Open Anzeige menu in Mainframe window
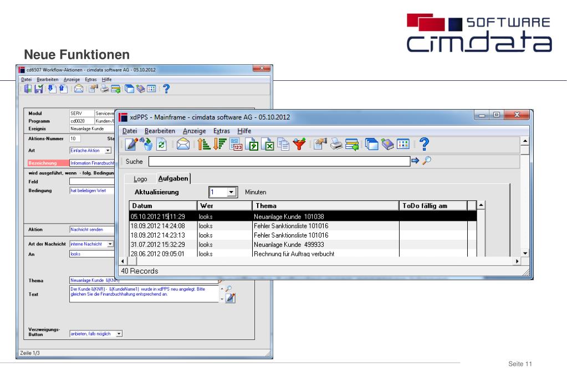The height and width of the screenshot is (392, 567). click(194, 131)
